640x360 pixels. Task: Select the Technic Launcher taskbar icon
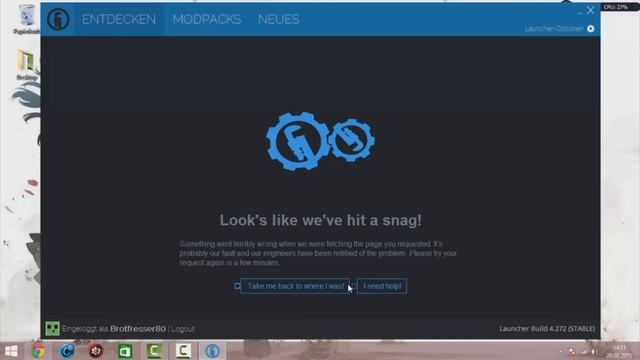(212, 351)
